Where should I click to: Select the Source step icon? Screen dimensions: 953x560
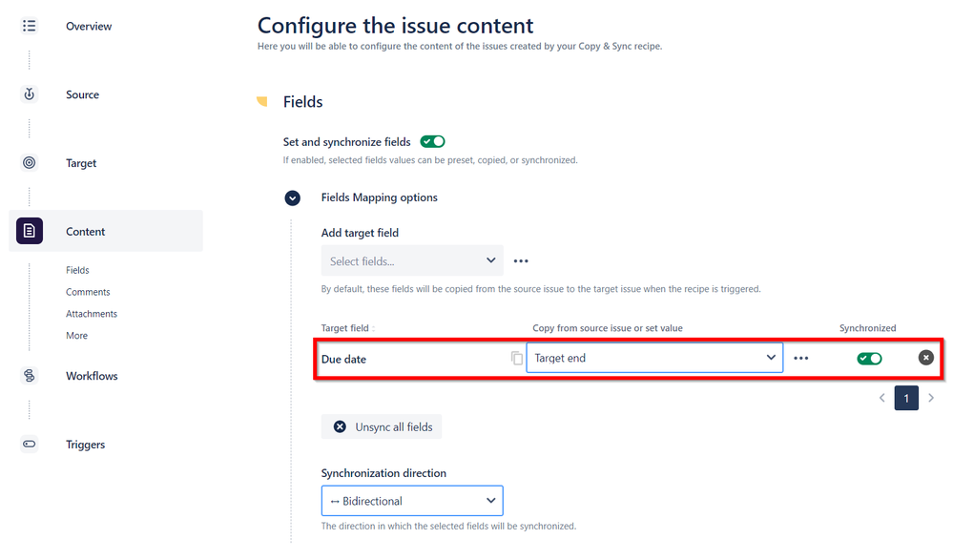pos(30,94)
